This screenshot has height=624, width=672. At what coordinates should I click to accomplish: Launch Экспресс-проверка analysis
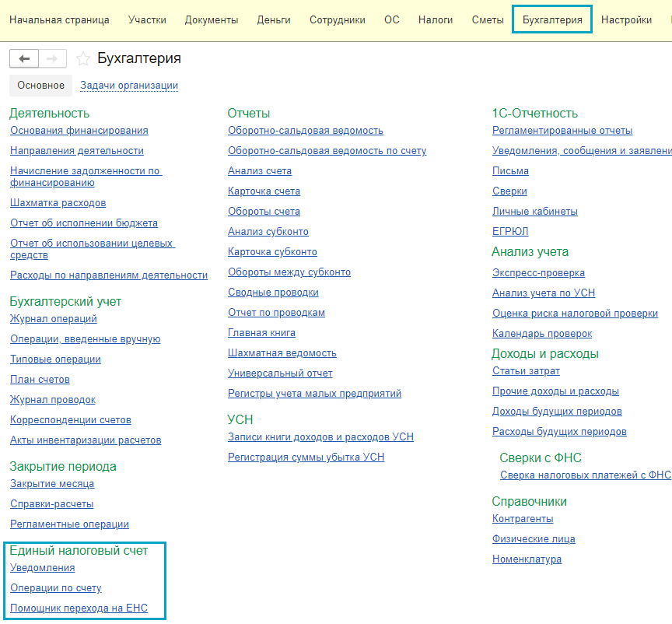[x=538, y=273]
